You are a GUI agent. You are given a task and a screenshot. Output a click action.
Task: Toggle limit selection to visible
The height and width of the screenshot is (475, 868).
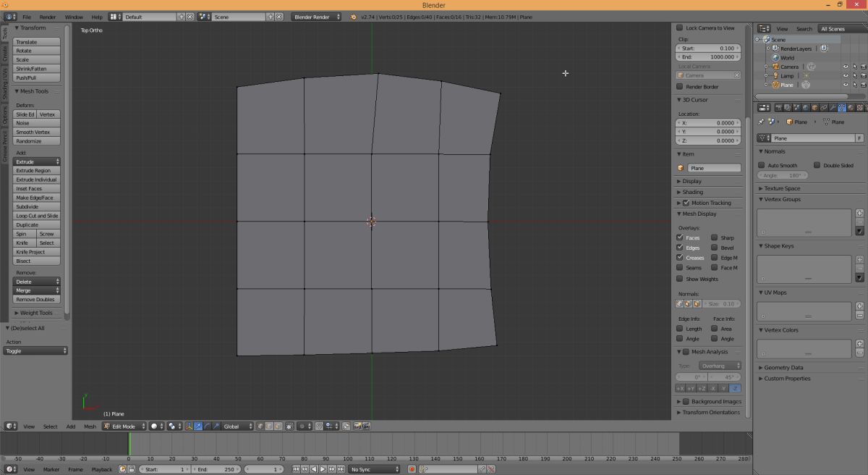(289, 426)
